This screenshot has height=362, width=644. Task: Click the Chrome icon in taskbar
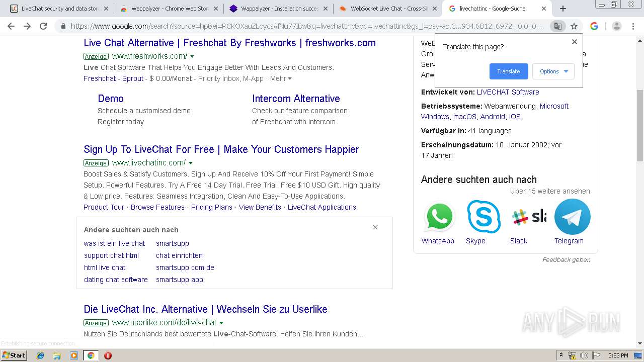tap(91, 355)
